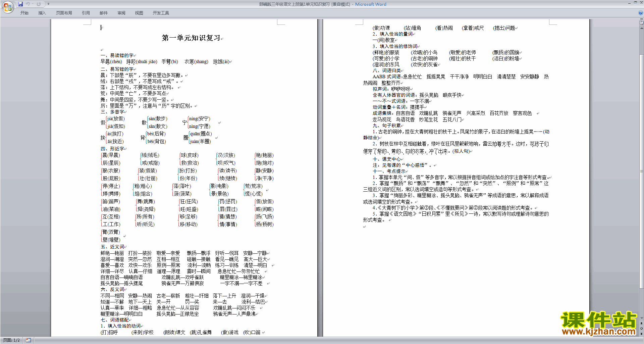Image resolution: width=644 pixels, height=344 pixels.
Task: Go to the previous page using the double-up arrow
Action: point(642,323)
